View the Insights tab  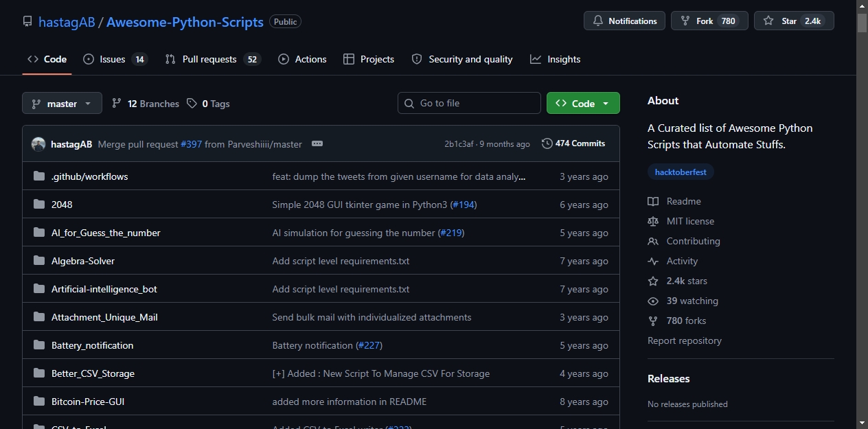556,60
